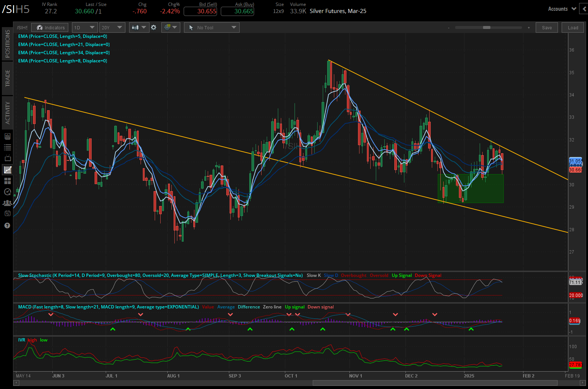Click the Bid (Sell) 30.655 button
The image size is (588, 389).
click(200, 11)
